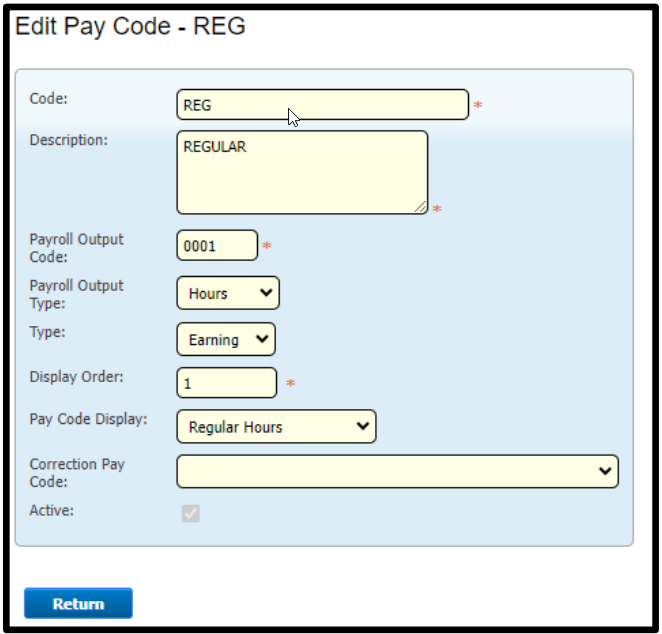Open the Type dropdown showing Earning
This screenshot has height=634, width=662.
pyautogui.click(x=226, y=339)
